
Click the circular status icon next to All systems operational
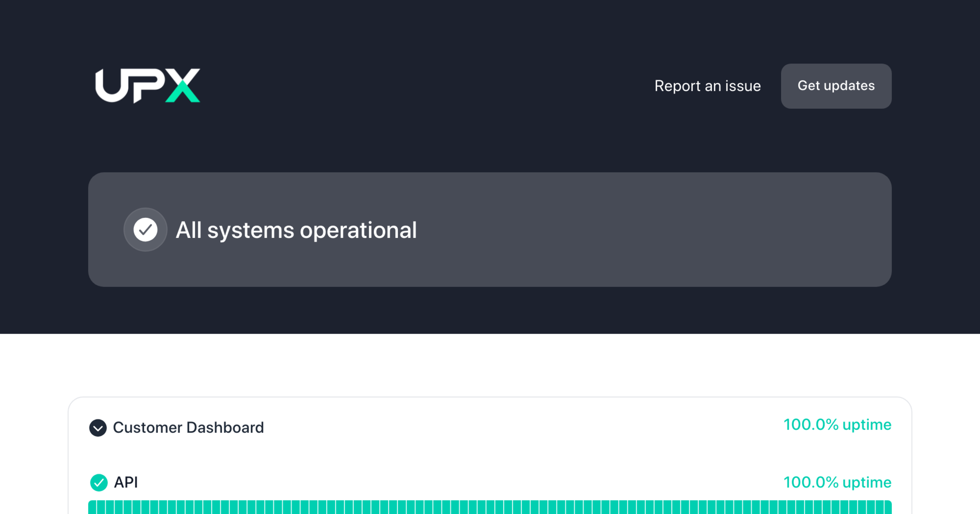(x=145, y=230)
